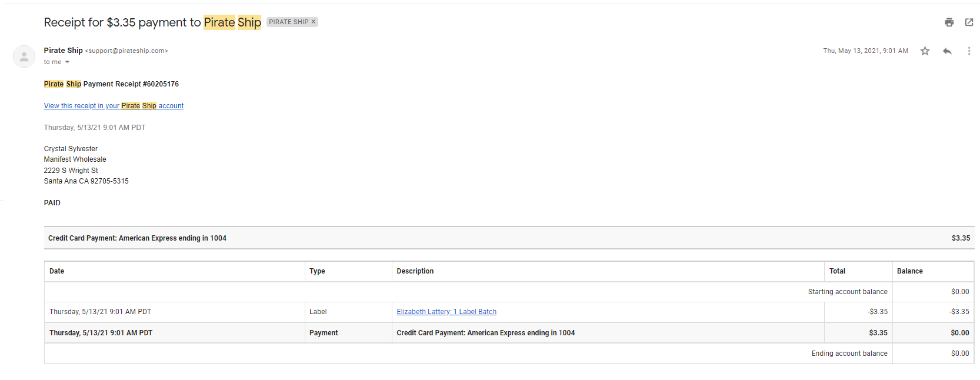Click the $0.00 balance in Payment row
This screenshot has height=380, width=980.
960,333
